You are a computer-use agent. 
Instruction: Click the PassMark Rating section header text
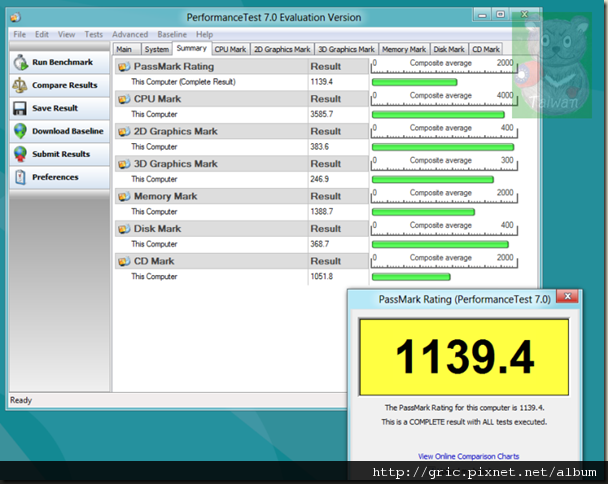point(174,67)
